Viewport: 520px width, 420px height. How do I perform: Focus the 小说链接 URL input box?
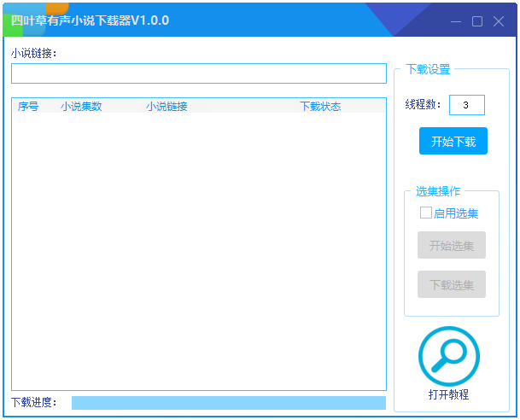click(198, 73)
